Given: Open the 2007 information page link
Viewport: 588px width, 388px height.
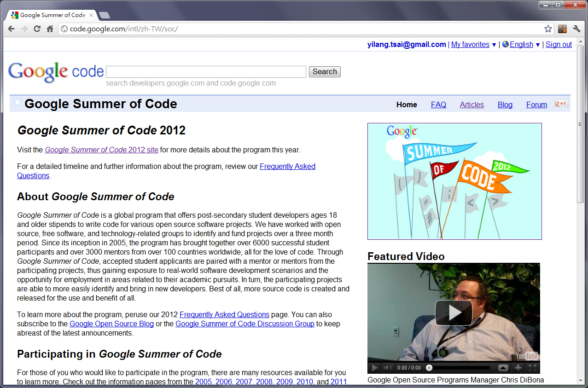Looking at the screenshot, I should (245, 382).
